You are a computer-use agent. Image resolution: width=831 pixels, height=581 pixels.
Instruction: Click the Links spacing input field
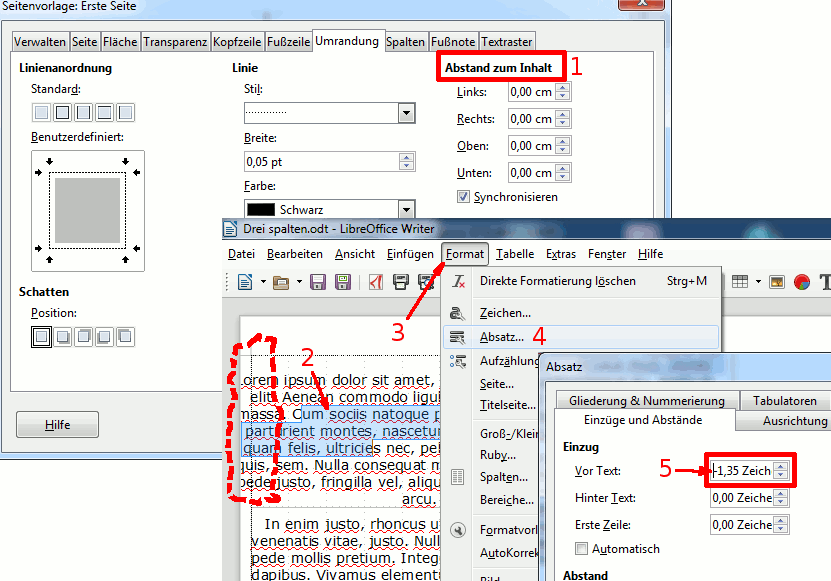[x=532, y=92]
